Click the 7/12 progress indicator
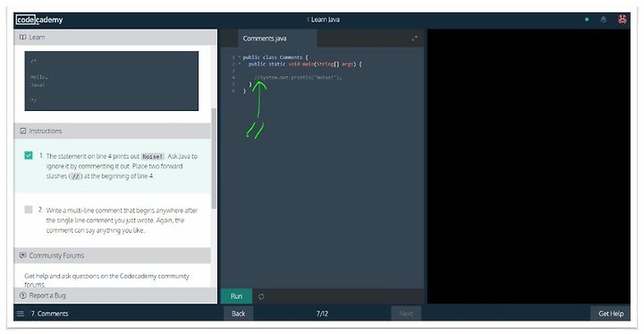Viewport: 644px width, 334px height. tap(322, 313)
